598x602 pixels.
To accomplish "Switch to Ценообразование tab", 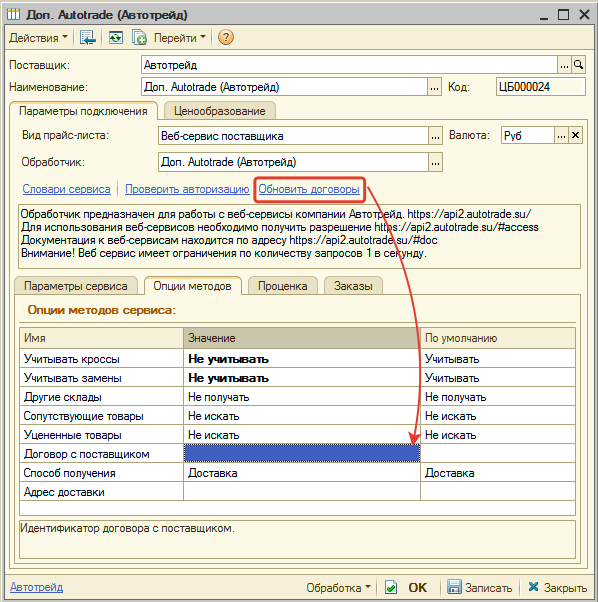I will tap(220, 111).
